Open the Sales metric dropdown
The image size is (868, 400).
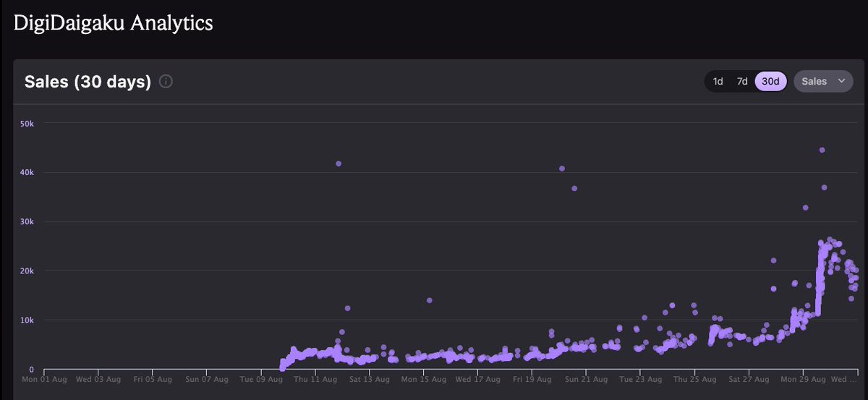click(823, 82)
